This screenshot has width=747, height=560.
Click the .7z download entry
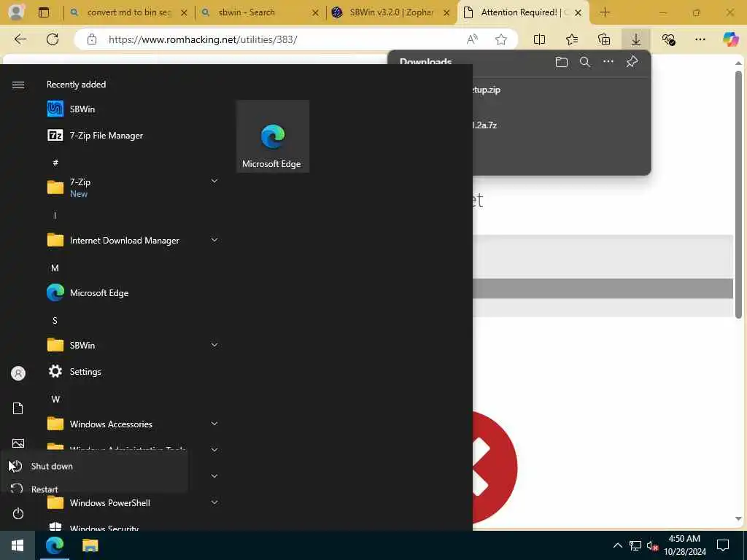click(x=560, y=125)
